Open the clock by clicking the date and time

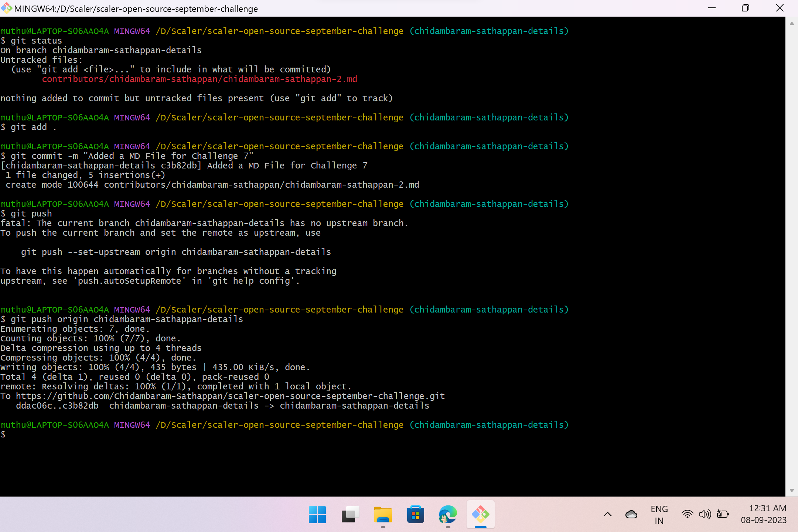pos(763,514)
